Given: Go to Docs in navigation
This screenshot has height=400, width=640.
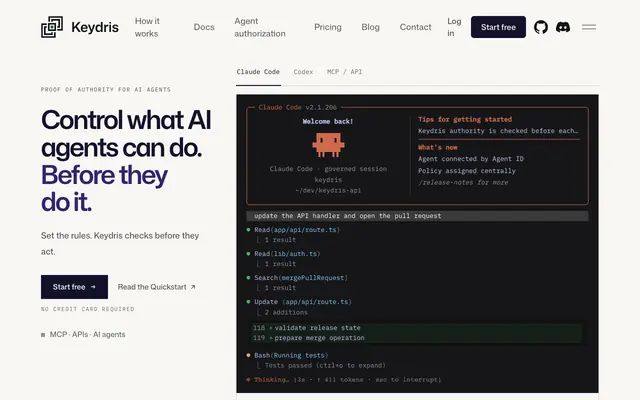Looking at the screenshot, I should [204, 27].
